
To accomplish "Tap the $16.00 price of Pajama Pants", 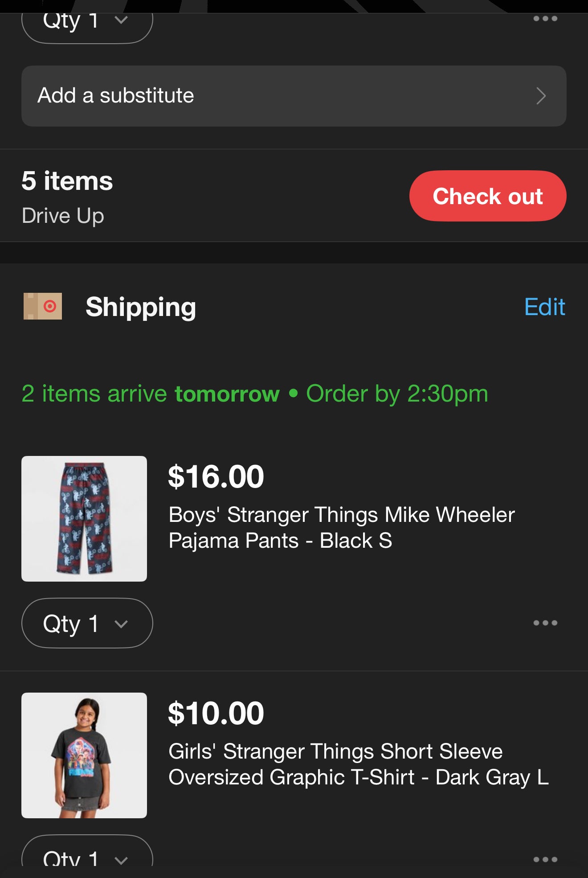I will pos(216,476).
